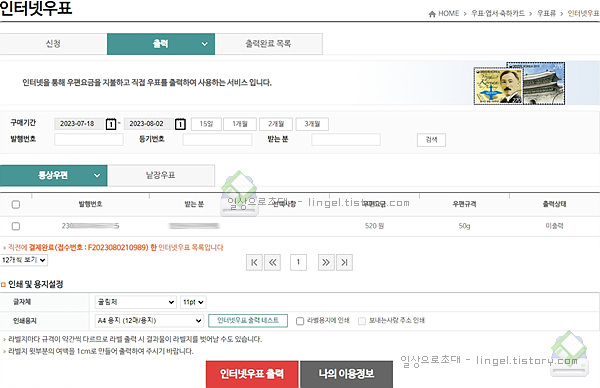This screenshot has height=388, width=600.
Task: Click 우표류 breadcrumb link
Action: pos(546,14)
